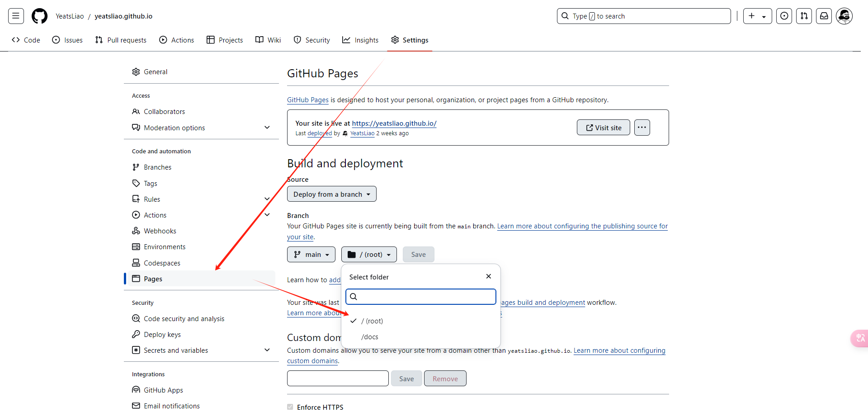Click the Collaborators people icon
Screen dimensions: 868x412
click(x=136, y=112)
